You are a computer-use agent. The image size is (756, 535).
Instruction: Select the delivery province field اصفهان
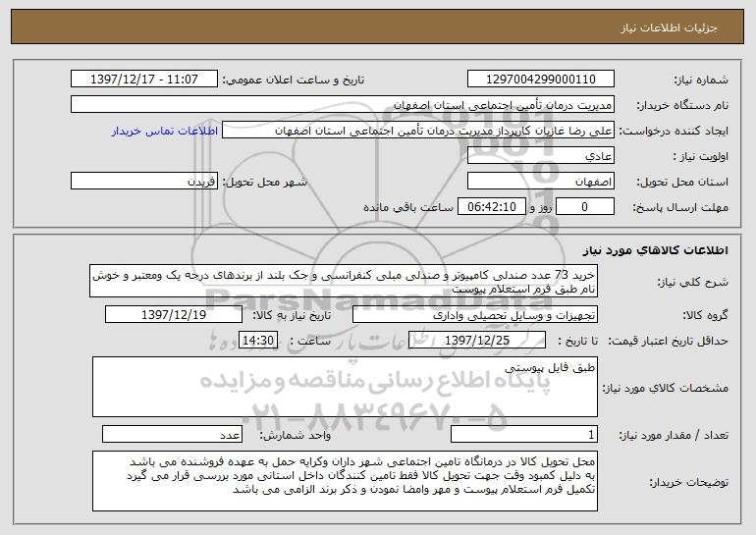tap(540, 182)
